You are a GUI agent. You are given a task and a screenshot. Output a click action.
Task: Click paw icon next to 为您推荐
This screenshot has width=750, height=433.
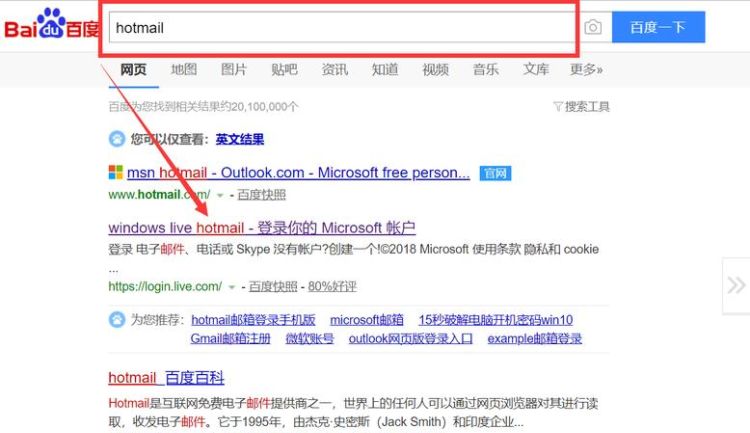[117, 319]
